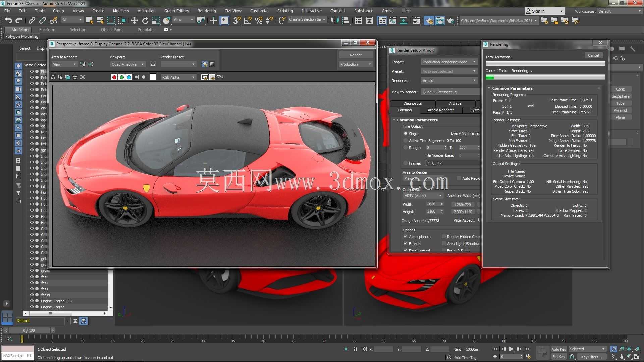This screenshot has height=362, width=644.
Task: Click the Redo arrow in main toolbar
Action: [19, 21]
